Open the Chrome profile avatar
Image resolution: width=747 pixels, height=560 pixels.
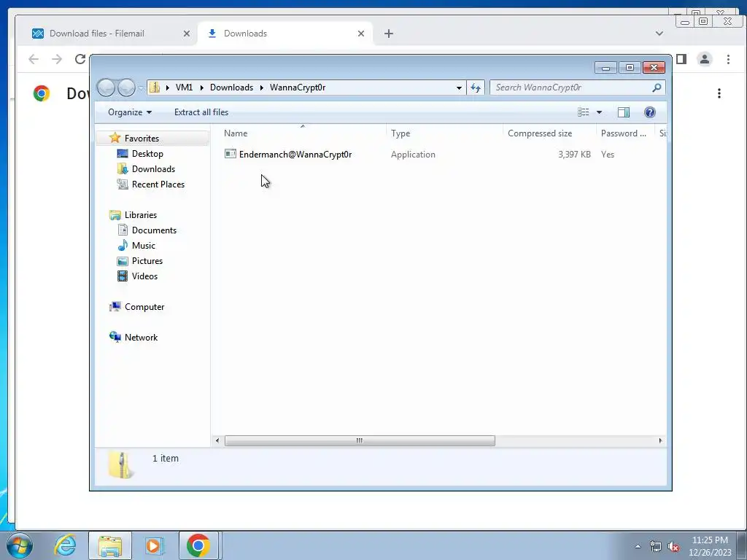705,59
